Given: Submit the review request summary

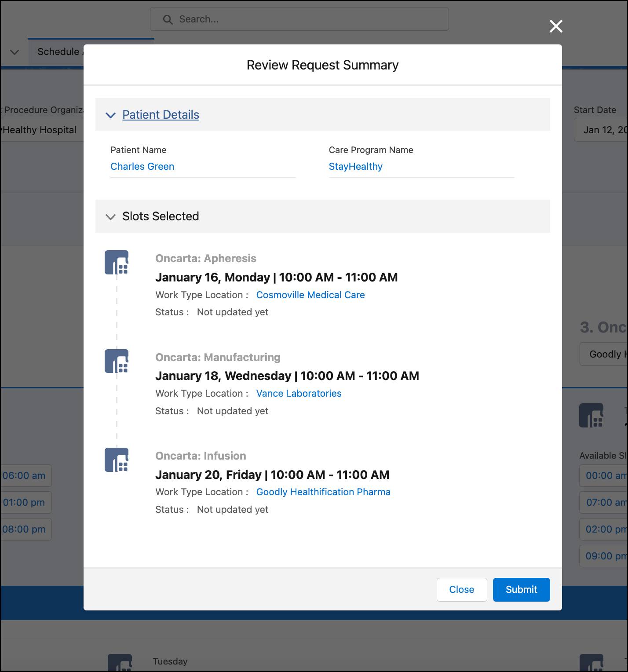Looking at the screenshot, I should (x=521, y=590).
